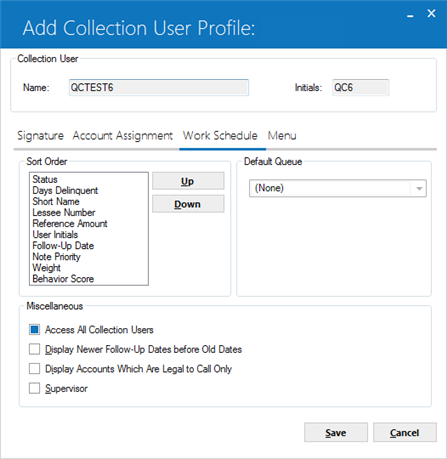
Task: Click the Name input field
Action: pos(159,88)
